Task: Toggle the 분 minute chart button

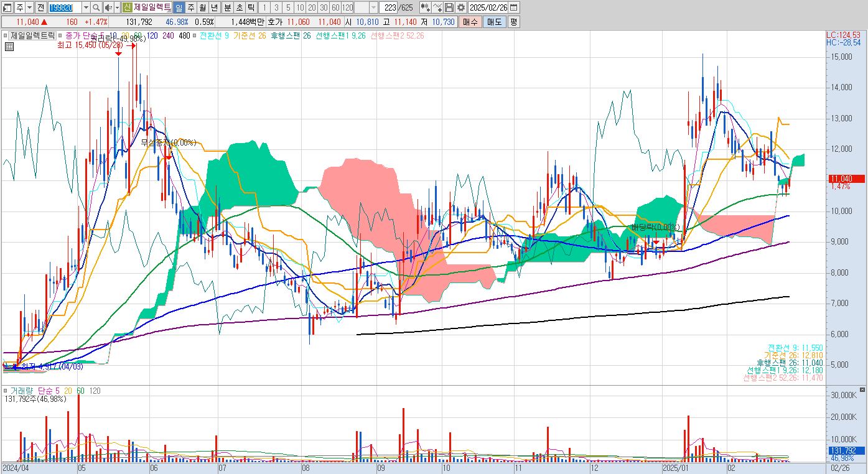Action: (227, 7)
